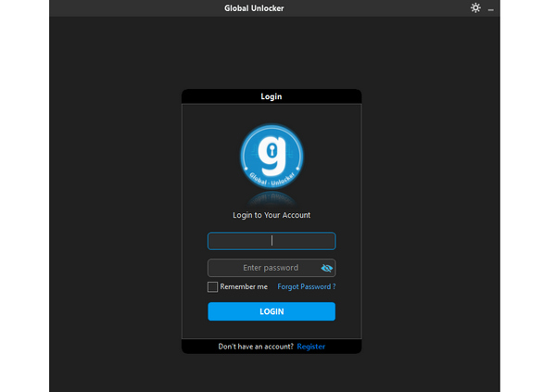
Task: Click the Global Unlocker logo
Action: (x=272, y=156)
